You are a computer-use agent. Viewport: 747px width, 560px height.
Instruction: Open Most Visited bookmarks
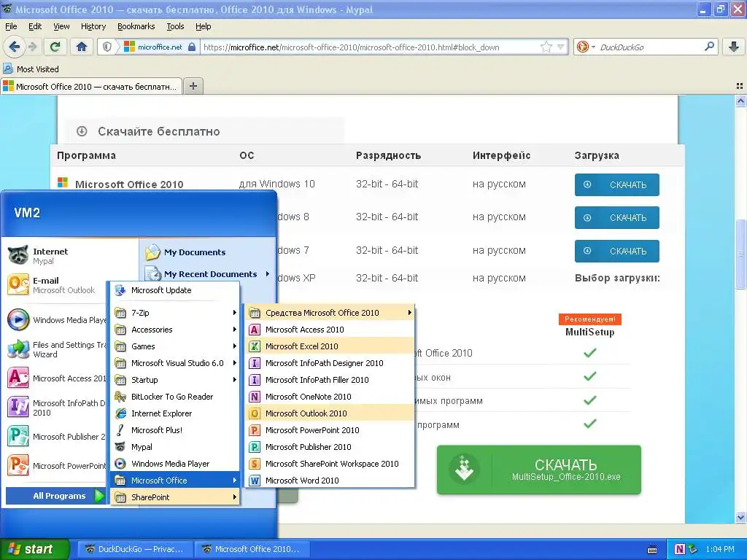click(31, 69)
